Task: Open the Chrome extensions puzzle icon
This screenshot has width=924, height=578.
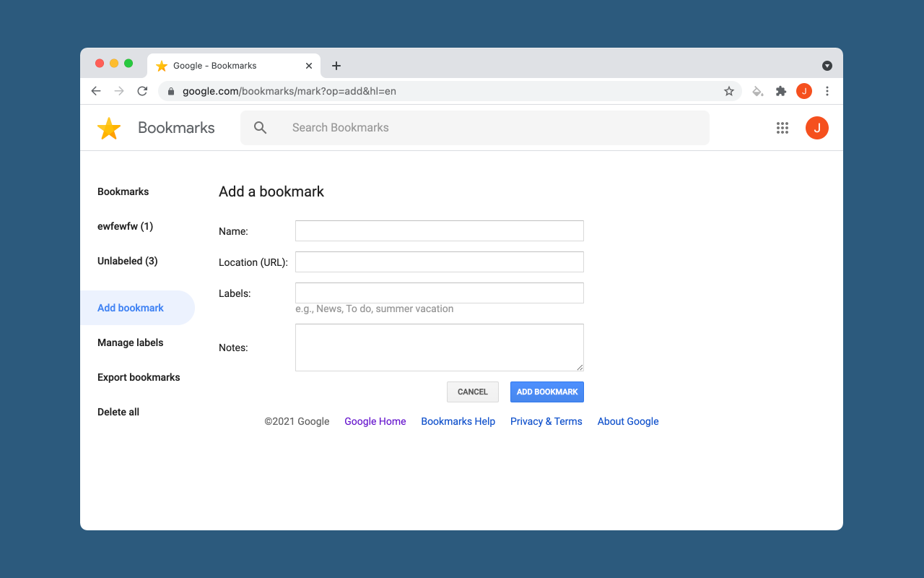Action: 780,91
